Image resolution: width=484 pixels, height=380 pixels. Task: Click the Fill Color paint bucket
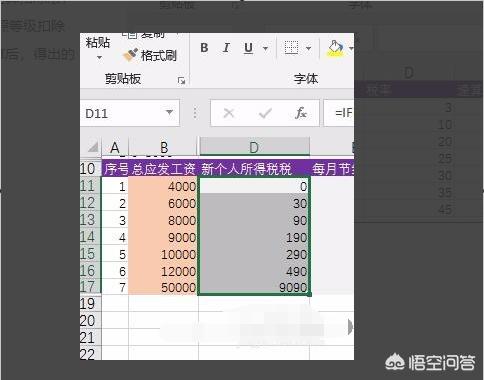coord(335,48)
